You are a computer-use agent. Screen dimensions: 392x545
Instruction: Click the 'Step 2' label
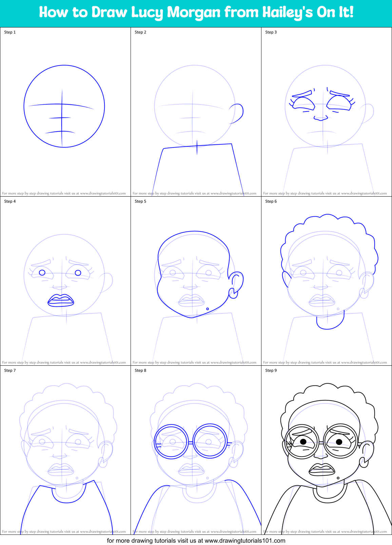coord(140,32)
